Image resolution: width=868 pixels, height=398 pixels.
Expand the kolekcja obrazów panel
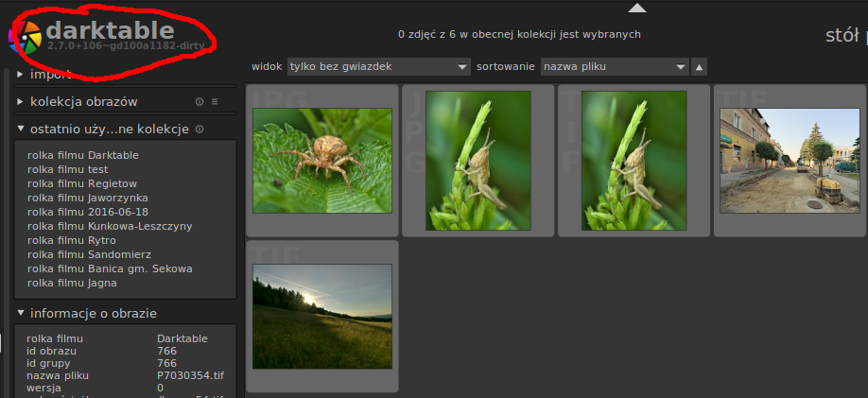click(x=21, y=102)
